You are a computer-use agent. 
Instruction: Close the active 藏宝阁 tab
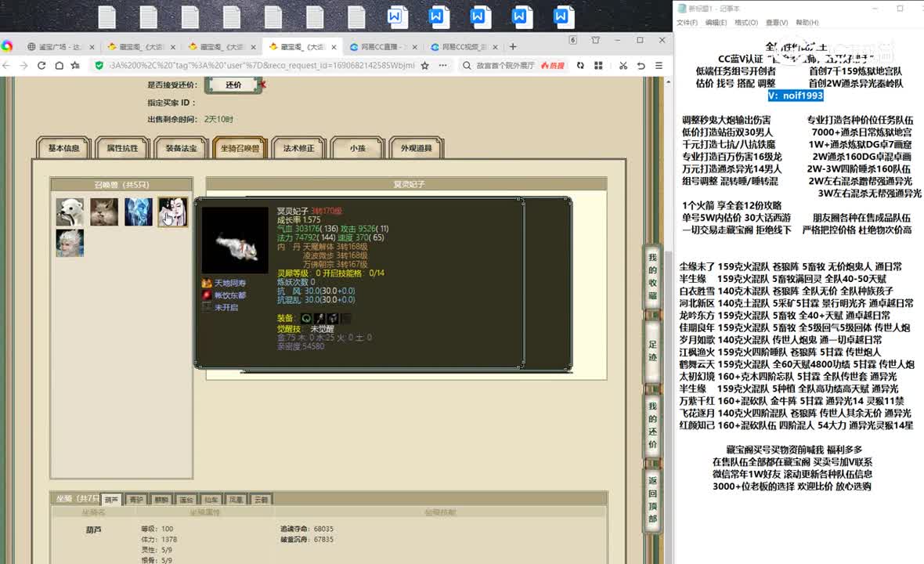[334, 47]
